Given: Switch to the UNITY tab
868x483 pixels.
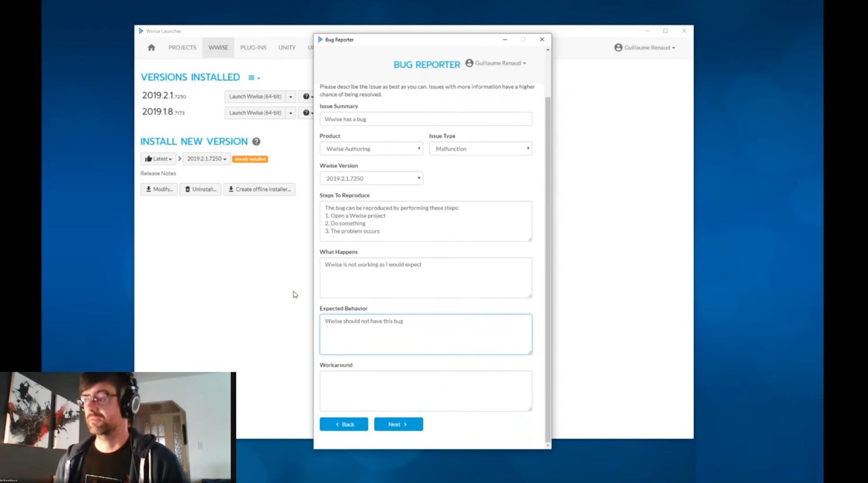Looking at the screenshot, I should pyautogui.click(x=287, y=48).
